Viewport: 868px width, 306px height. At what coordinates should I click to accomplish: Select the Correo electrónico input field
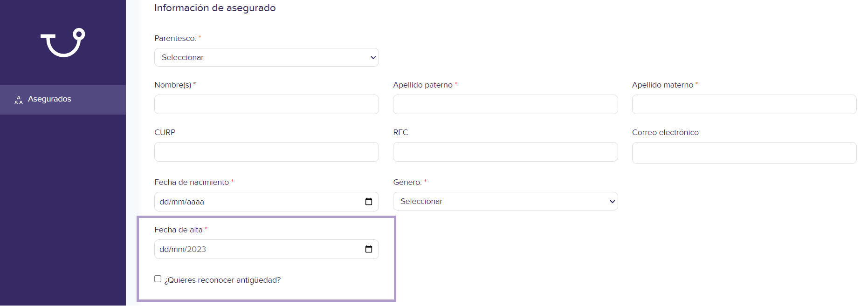click(744, 153)
